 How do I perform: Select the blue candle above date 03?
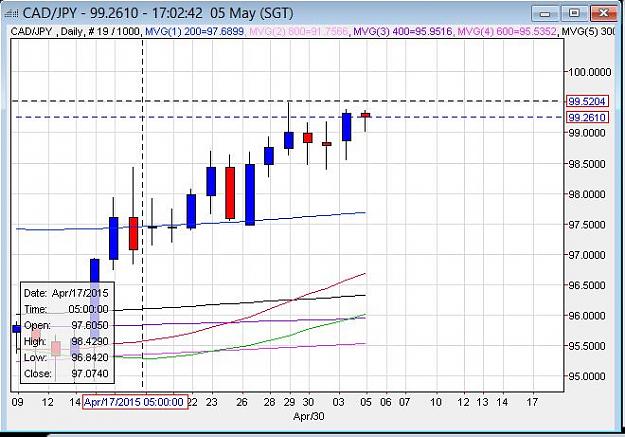click(x=346, y=127)
